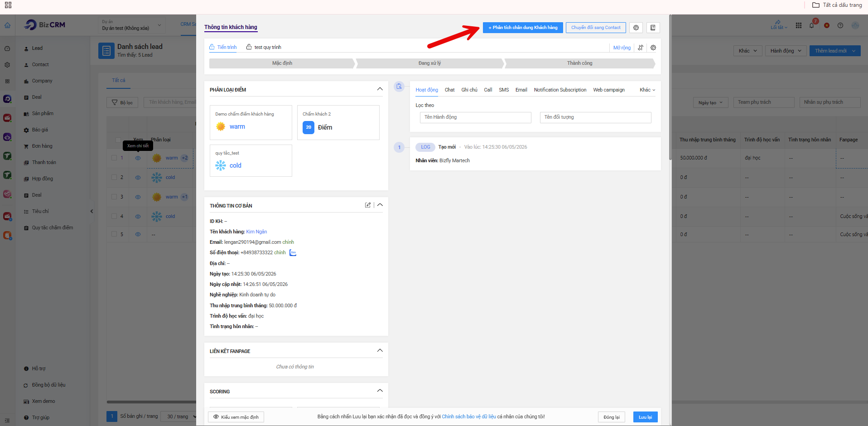The width and height of the screenshot is (868, 426).
Task: Click the Mở rộng link
Action: pos(622,48)
